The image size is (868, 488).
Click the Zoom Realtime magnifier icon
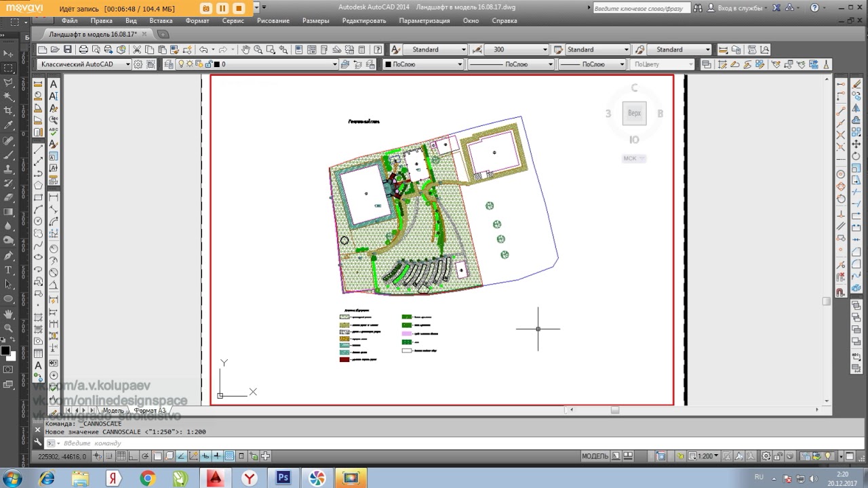[x=258, y=49]
